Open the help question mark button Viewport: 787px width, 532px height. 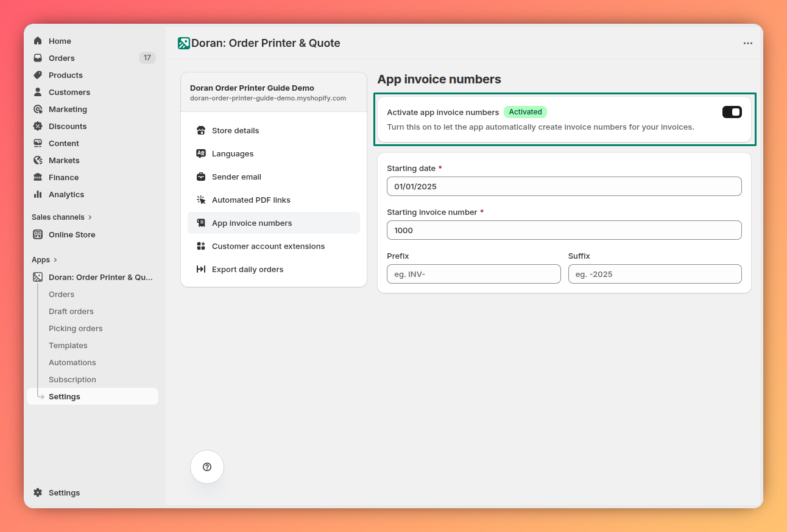click(x=207, y=467)
